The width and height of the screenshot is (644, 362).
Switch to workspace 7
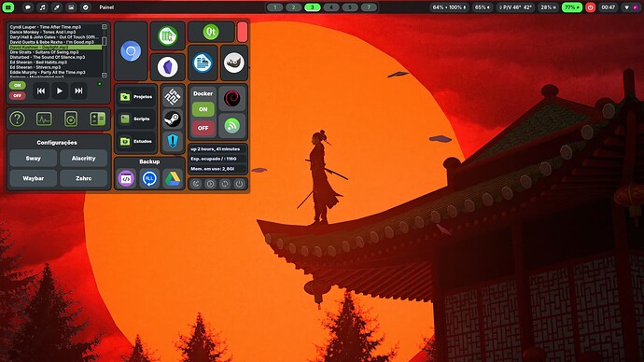369,7
